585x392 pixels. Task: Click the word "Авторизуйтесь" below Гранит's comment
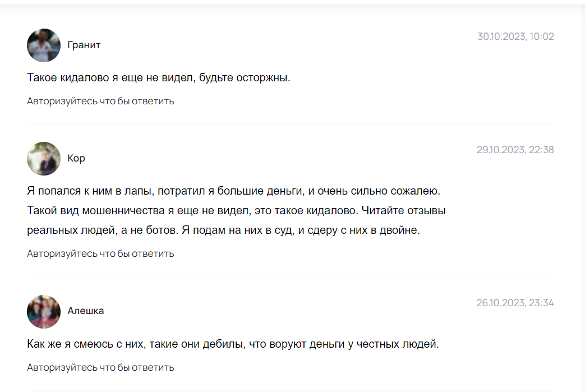click(x=62, y=101)
